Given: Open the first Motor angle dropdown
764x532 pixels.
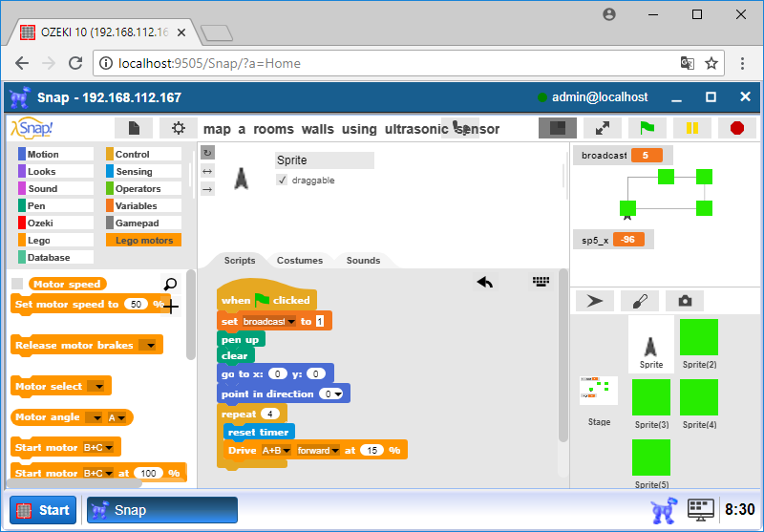Looking at the screenshot, I should click(x=94, y=417).
